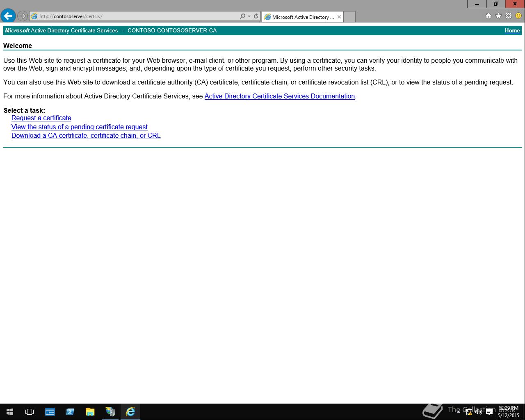This screenshot has height=420, width=525.
Task: Open the address bar dropdown arrow
Action: click(249, 16)
